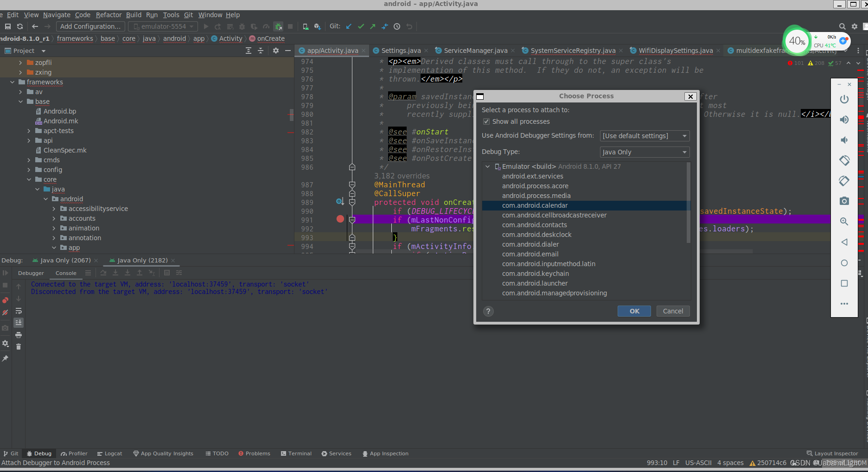Image resolution: width=868 pixels, height=472 pixels.
Task: Open Debugger Settings from dropdown
Action: point(645,136)
